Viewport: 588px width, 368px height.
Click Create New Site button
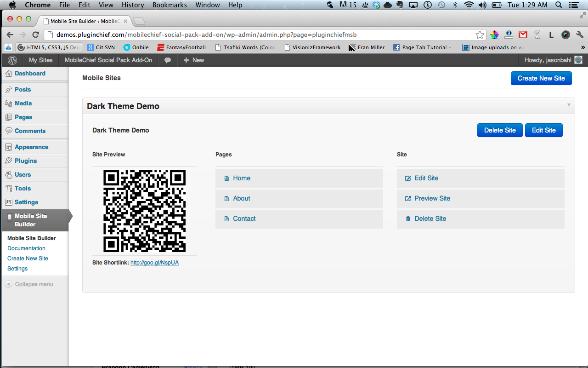click(541, 78)
